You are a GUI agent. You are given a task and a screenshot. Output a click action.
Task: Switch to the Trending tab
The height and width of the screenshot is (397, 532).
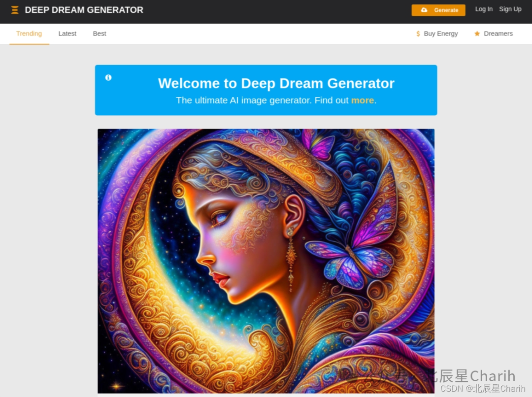click(x=29, y=33)
